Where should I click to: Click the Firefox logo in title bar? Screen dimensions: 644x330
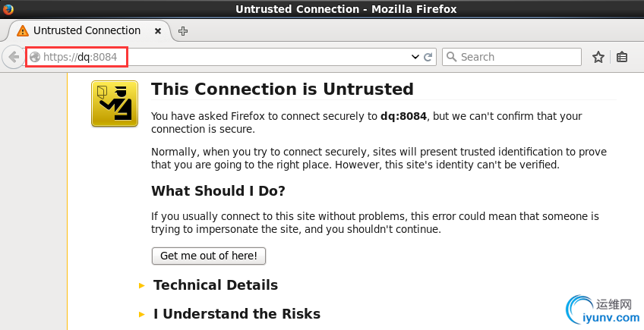(8, 9)
